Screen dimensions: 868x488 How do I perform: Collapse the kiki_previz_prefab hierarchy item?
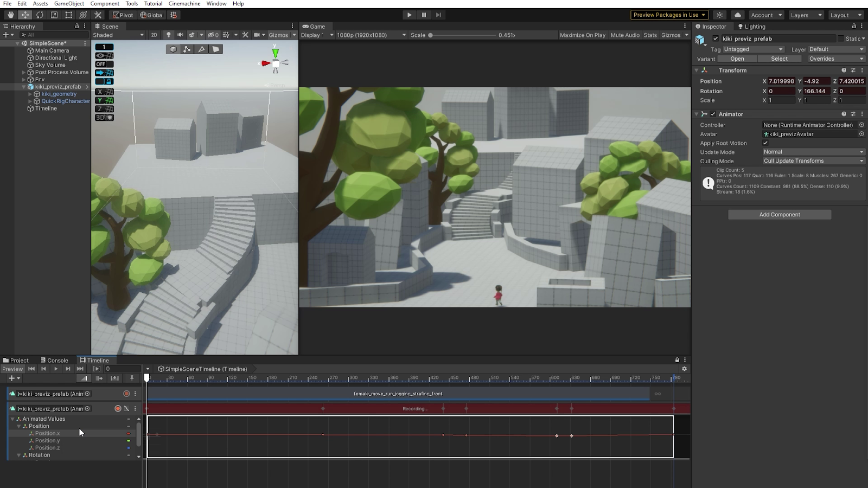[x=24, y=87]
